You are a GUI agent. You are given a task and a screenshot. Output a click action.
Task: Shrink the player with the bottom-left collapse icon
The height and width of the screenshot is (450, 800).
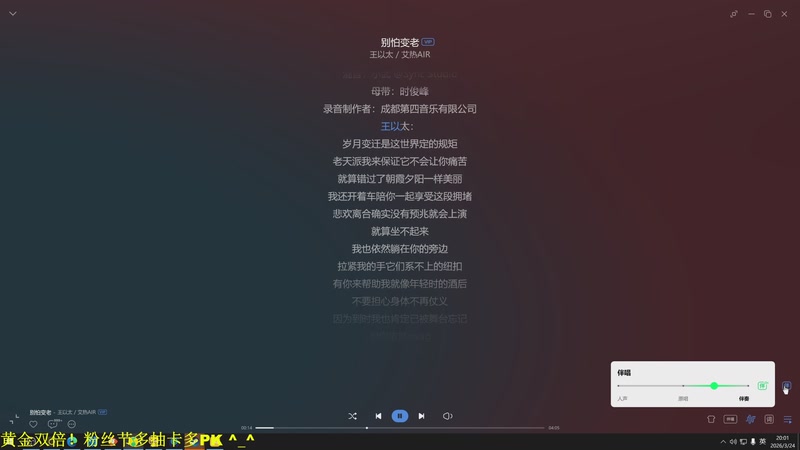click(14, 419)
